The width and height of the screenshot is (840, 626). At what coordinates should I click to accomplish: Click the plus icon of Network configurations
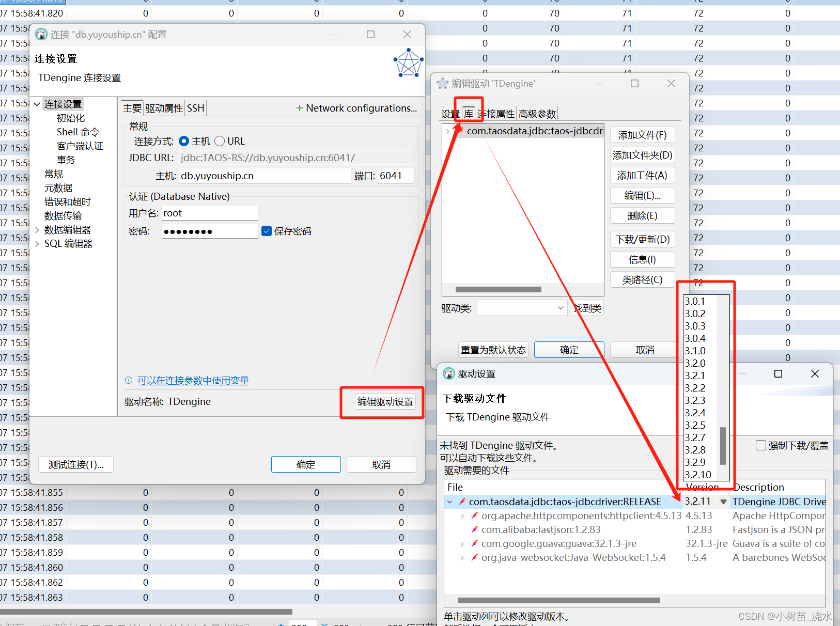tap(299, 108)
